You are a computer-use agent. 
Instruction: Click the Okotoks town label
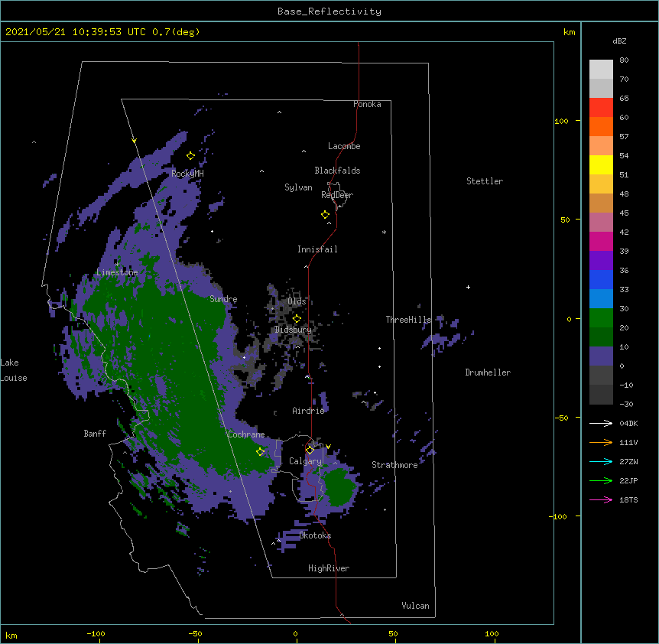(315, 535)
